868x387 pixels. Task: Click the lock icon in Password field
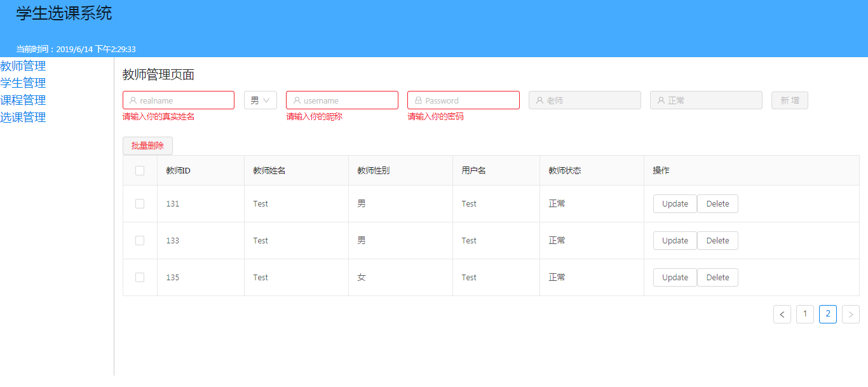coord(418,100)
